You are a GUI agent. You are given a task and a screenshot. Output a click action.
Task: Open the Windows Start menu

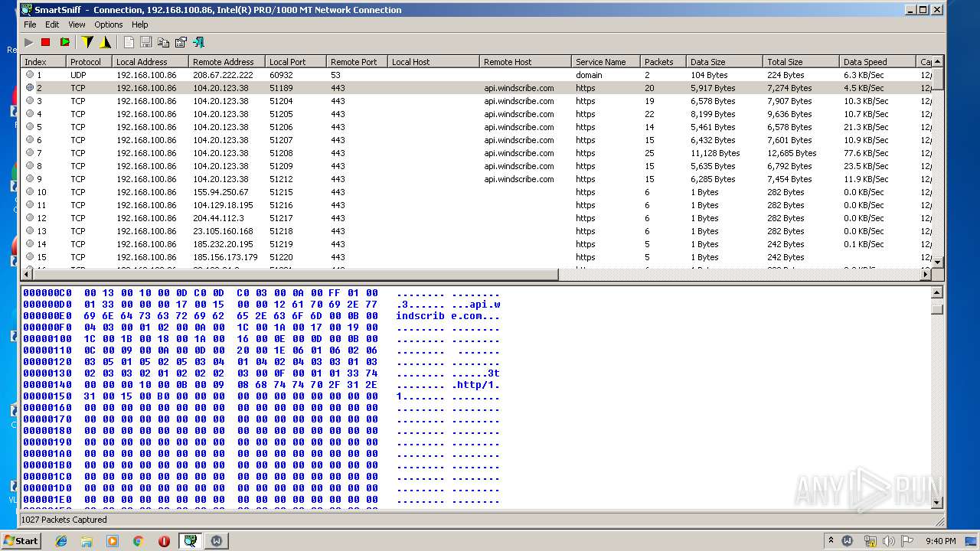[21, 540]
